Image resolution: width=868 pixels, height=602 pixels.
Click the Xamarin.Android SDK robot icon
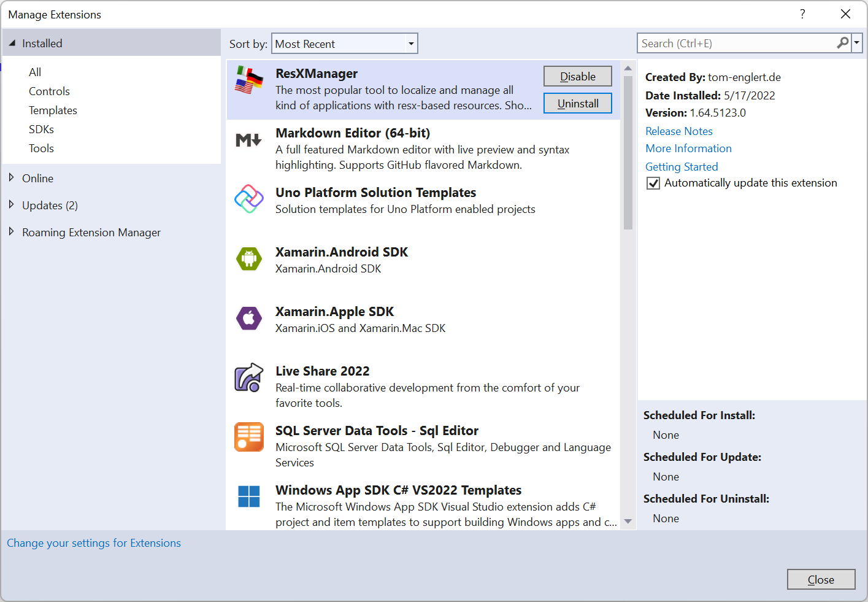tap(249, 258)
